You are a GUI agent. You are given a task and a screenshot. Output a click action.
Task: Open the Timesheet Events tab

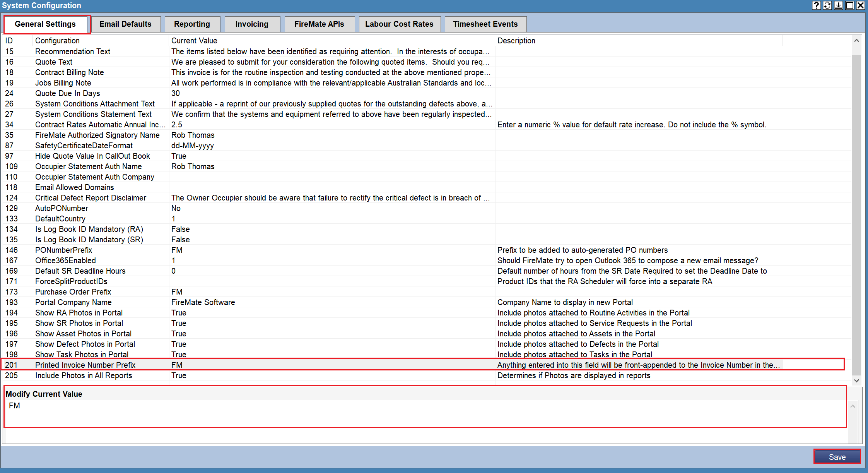(485, 24)
